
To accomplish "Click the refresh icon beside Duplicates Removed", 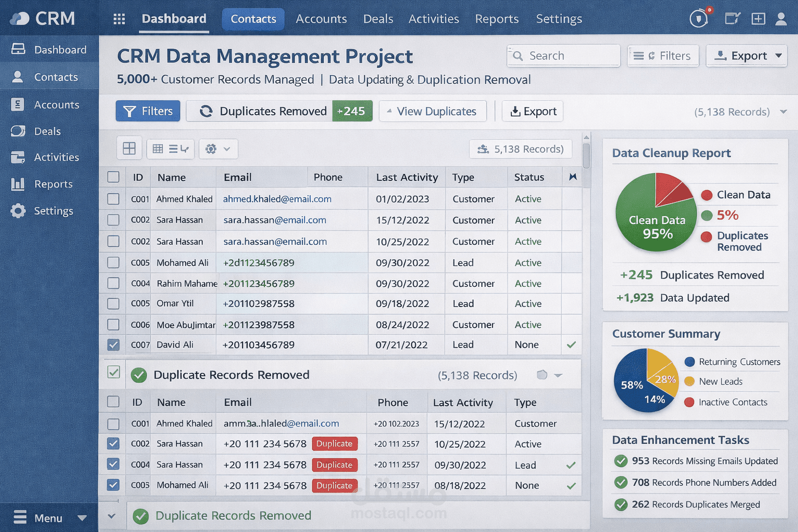I will tap(206, 111).
